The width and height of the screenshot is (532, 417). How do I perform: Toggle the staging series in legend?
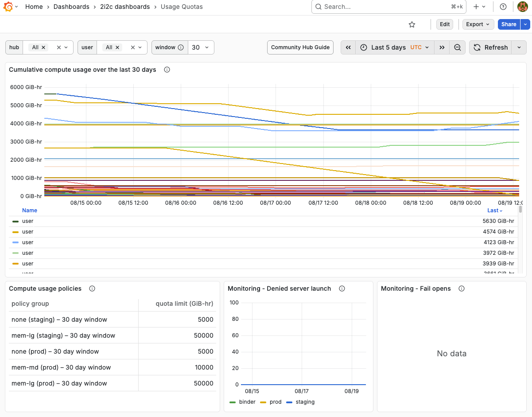pos(305,402)
